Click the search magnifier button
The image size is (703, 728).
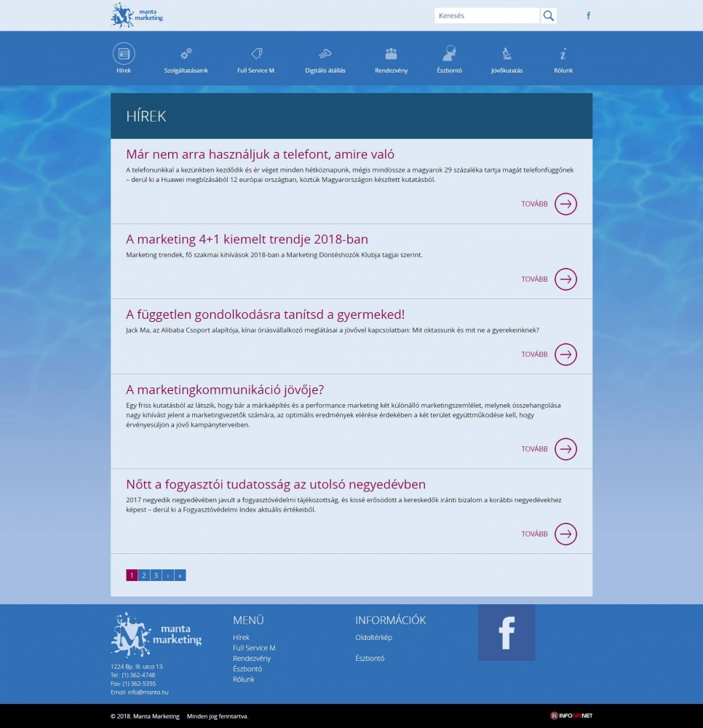pyautogui.click(x=549, y=16)
